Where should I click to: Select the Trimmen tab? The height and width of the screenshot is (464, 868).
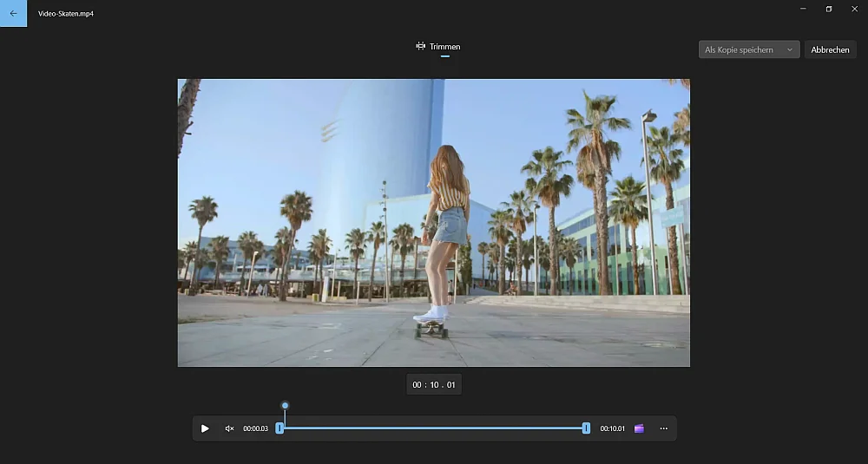click(x=437, y=47)
